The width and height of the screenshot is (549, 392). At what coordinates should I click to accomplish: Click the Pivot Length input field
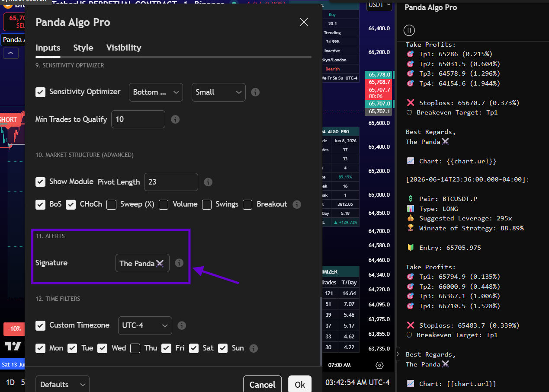171,182
